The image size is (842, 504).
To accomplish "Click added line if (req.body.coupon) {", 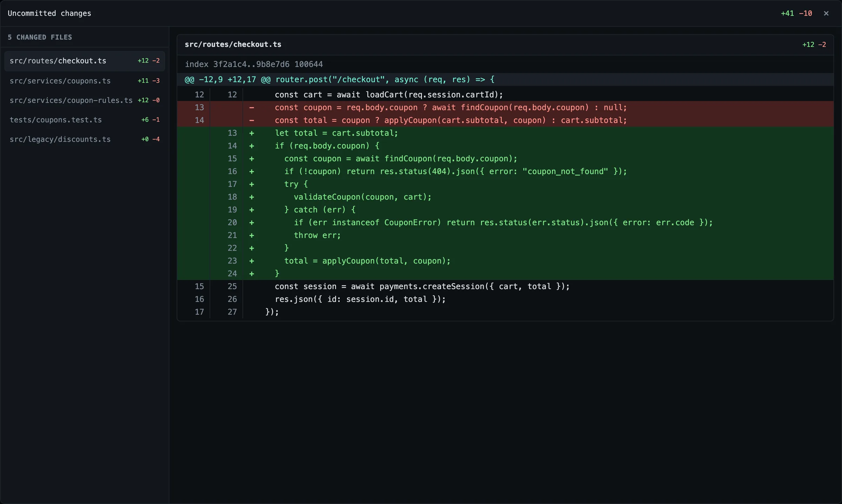I will pyautogui.click(x=505, y=146).
